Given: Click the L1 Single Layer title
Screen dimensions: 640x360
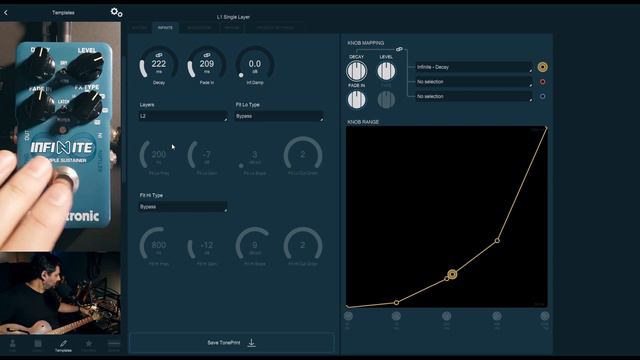Looking at the screenshot, I should coord(233,17).
